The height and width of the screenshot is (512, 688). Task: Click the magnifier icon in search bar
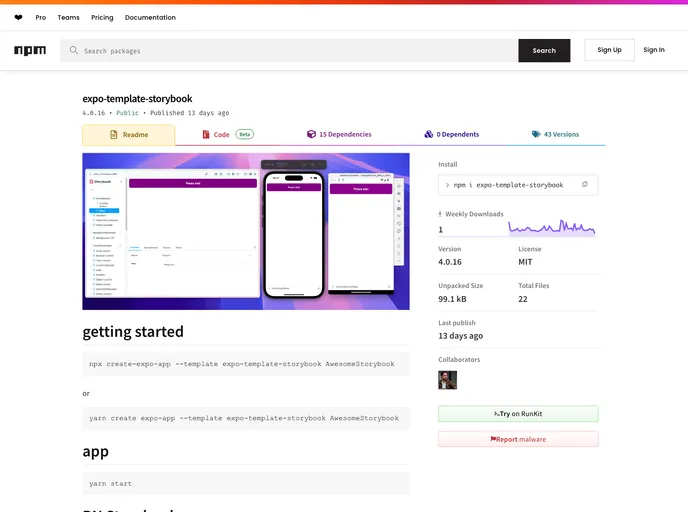74,50
